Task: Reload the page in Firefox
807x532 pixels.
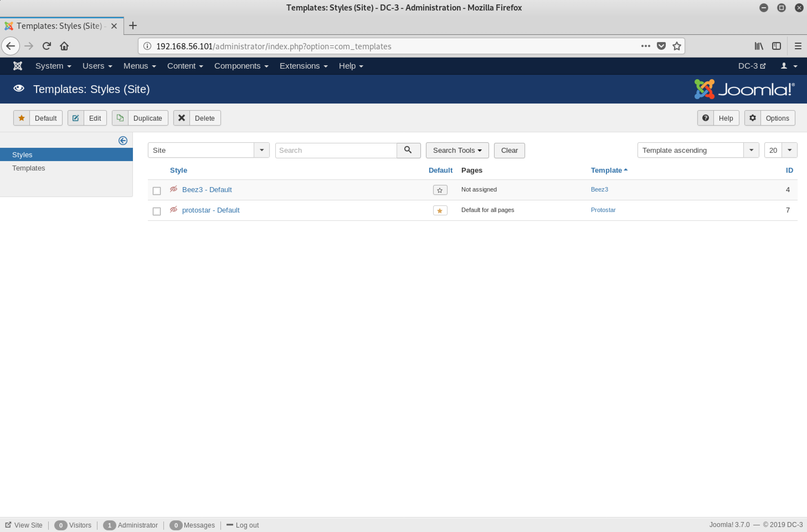Action: tap(47, 46)
